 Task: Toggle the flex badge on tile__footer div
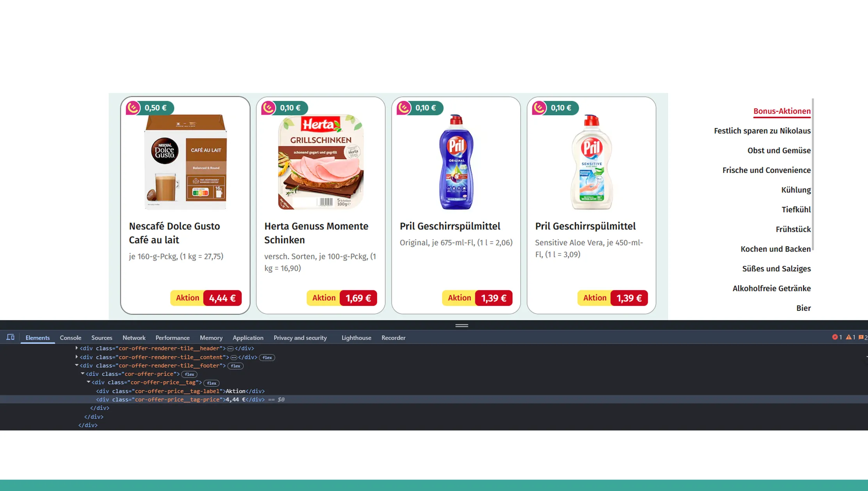(235, 366)
